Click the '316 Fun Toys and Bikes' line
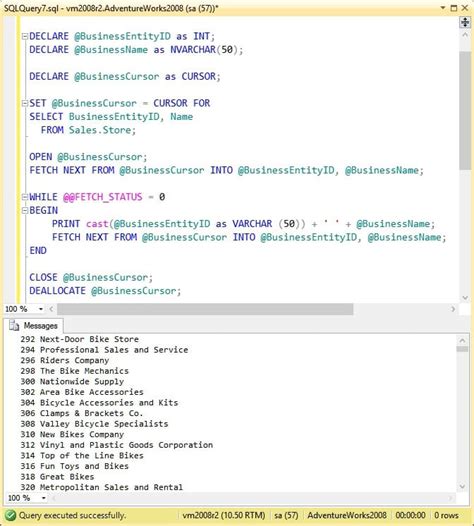Image resolution: width=474 pixels, height=526 pixels. tap(74, 466)
